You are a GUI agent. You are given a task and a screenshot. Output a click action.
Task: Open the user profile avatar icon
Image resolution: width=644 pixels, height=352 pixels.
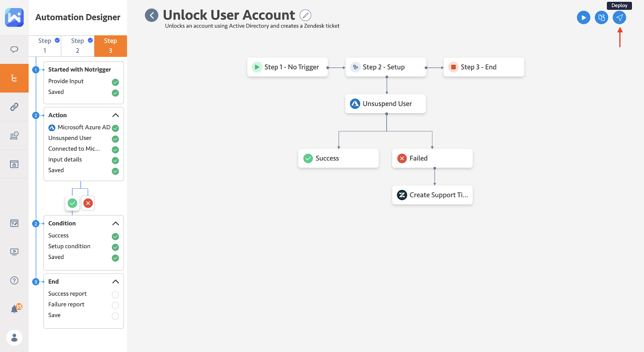pyautogui.click(x=14, y=338)
